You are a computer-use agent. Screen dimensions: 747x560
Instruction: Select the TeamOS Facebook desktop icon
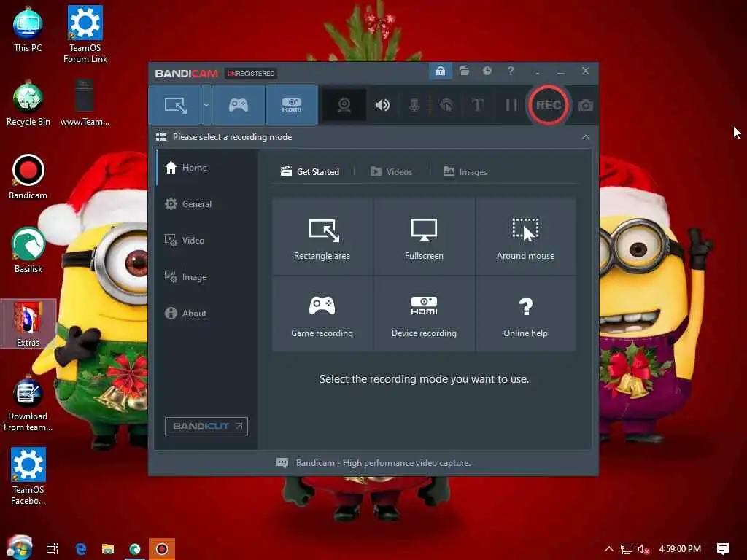click(x=28, y=476)
